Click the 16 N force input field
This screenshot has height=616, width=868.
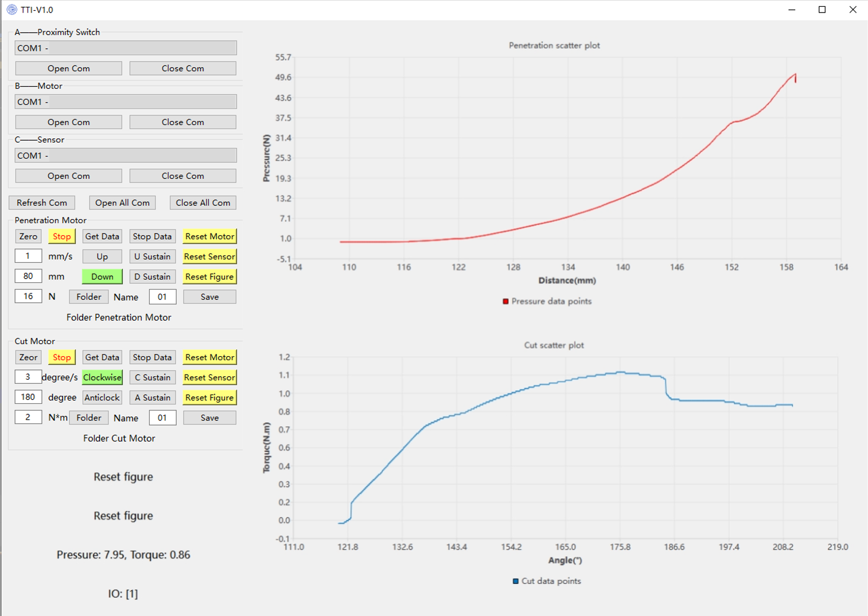point(28,296)
